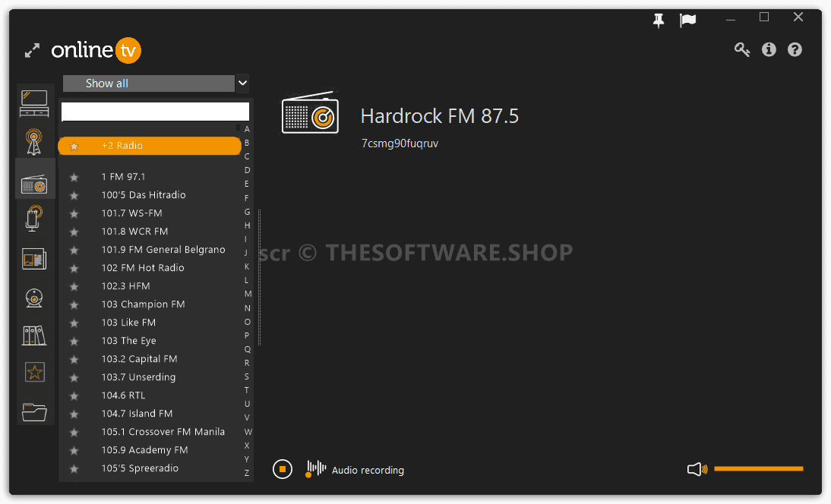Play station 105'5 Spreeradio

[140, 468]
